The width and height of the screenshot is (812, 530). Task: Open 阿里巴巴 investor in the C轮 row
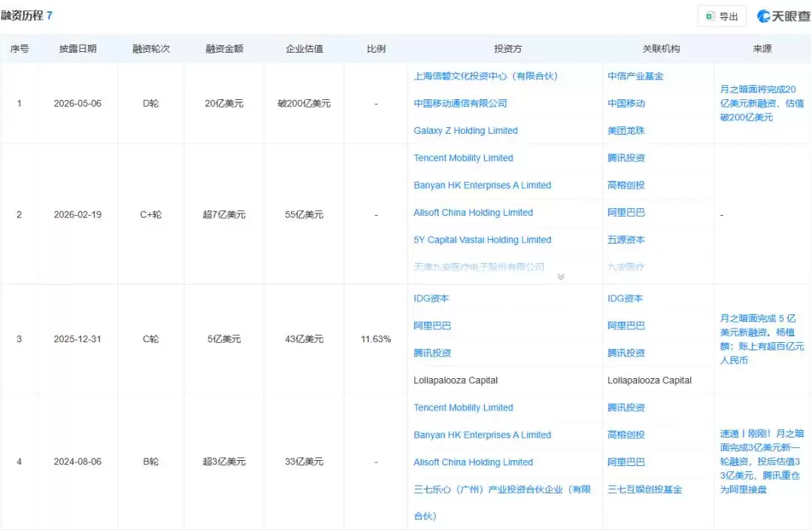pyautogui.click(x=432, y=326)
